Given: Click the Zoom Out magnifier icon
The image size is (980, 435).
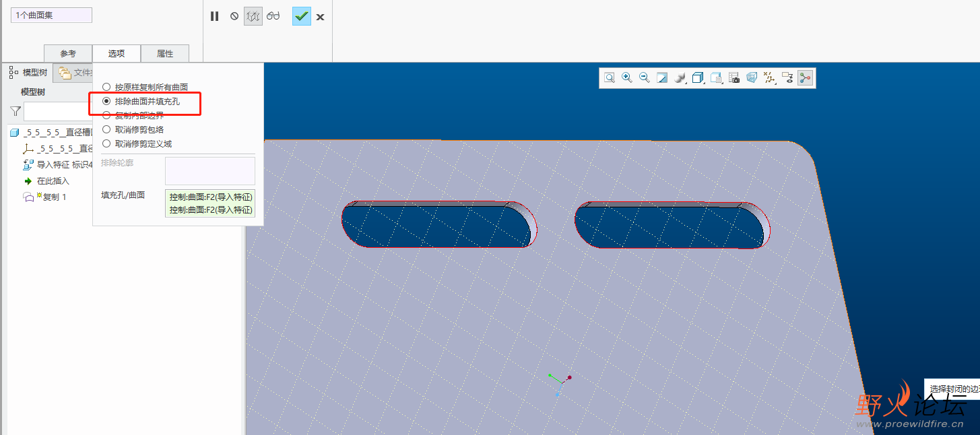Looking at the screenshot, I should 645,78.
